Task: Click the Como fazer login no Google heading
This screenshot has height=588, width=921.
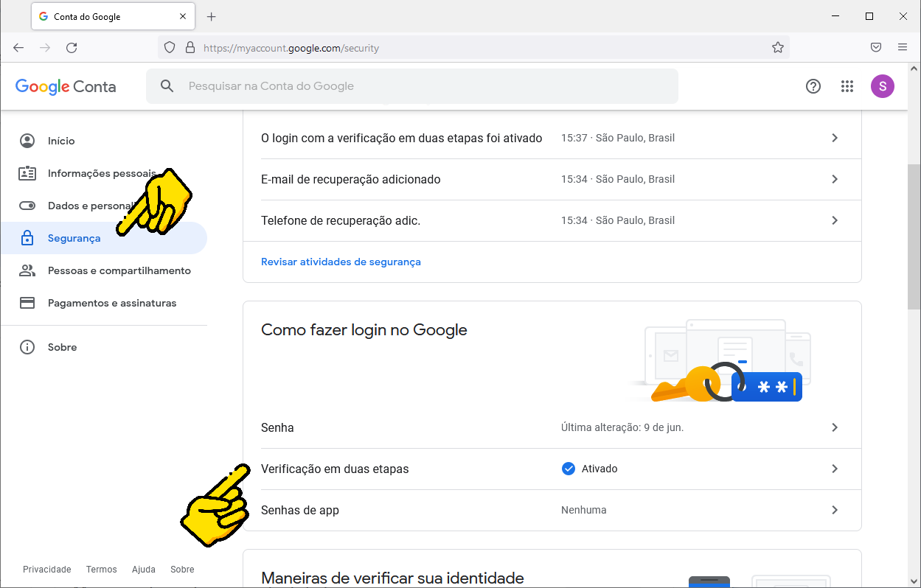Action: [364, 329]
